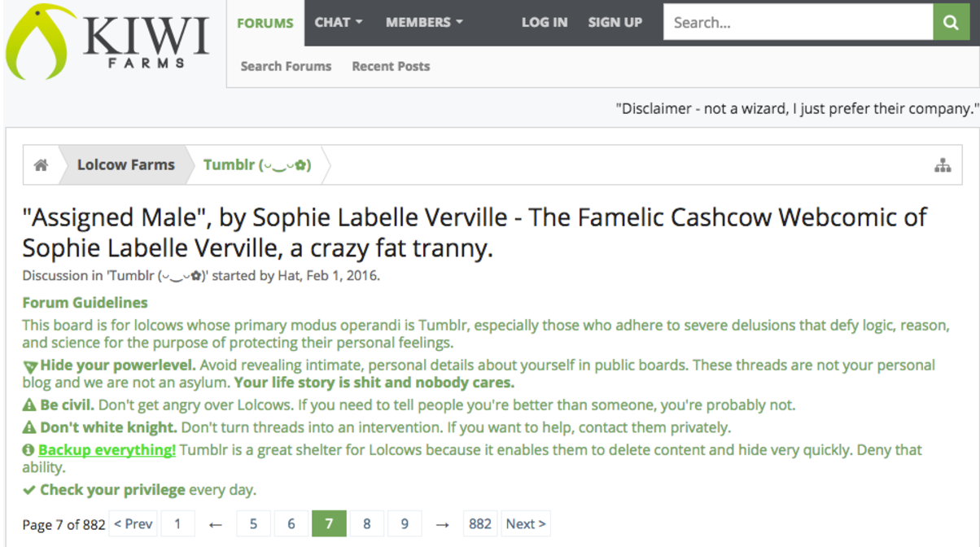Image resolution: width=980 pixels, height=547 pixels.
Task: Click the right arrow page skip
Action: [442, 524]
